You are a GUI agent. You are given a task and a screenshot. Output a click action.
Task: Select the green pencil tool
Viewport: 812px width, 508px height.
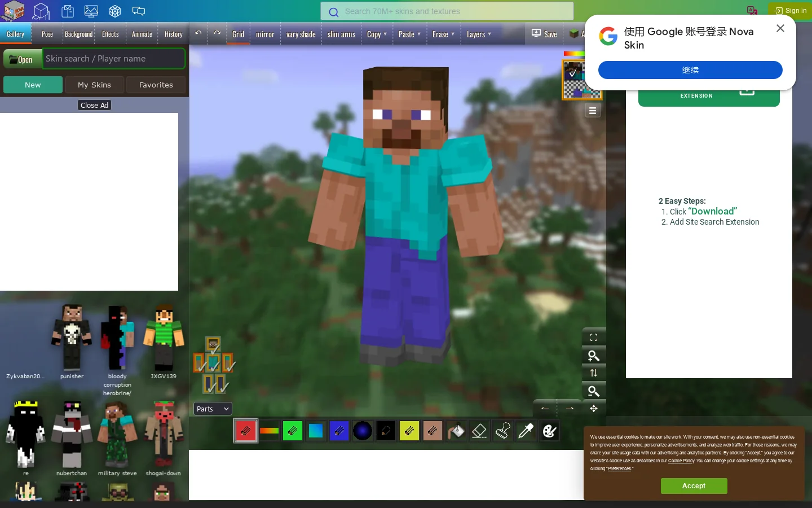(x=293, y=431)
